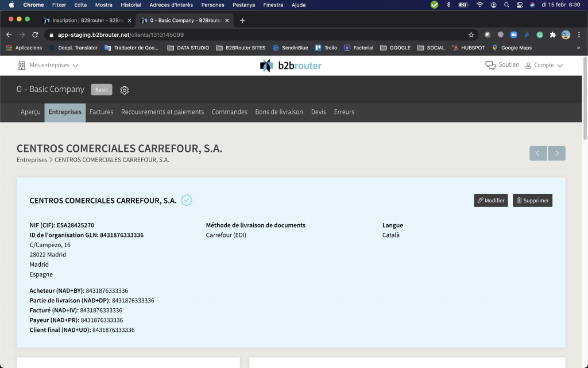Click the Client final (NAD+UD) line
The image size is (588, 368).
(82, 329)
